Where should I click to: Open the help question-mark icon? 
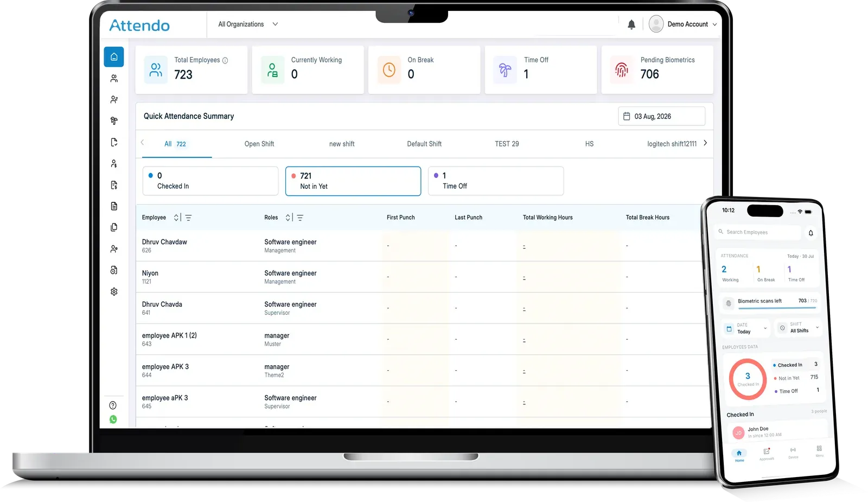click(113, 405)
